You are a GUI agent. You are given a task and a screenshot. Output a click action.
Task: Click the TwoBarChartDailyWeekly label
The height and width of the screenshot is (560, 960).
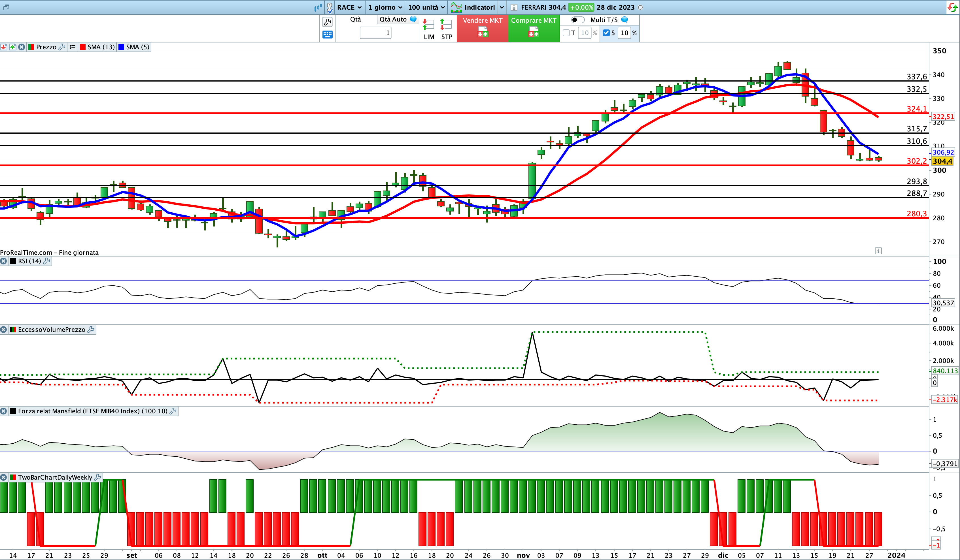click(x=55, y=477)
